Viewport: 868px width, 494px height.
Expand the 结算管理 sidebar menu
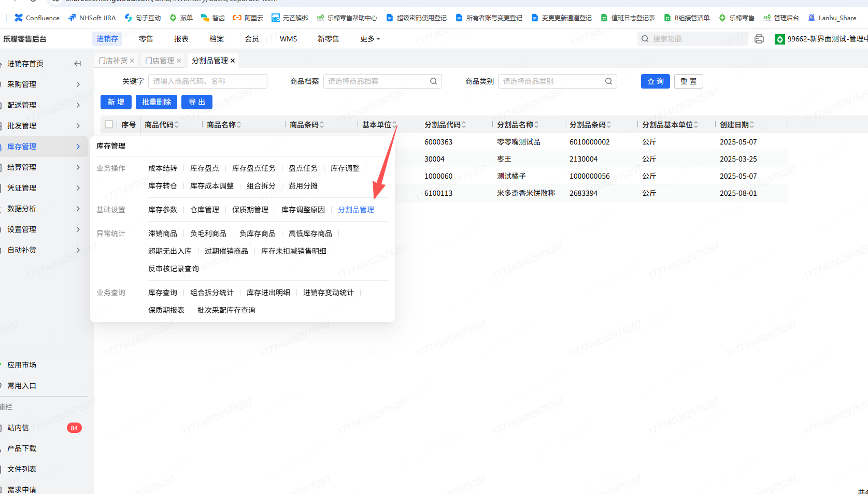(44, 167)
